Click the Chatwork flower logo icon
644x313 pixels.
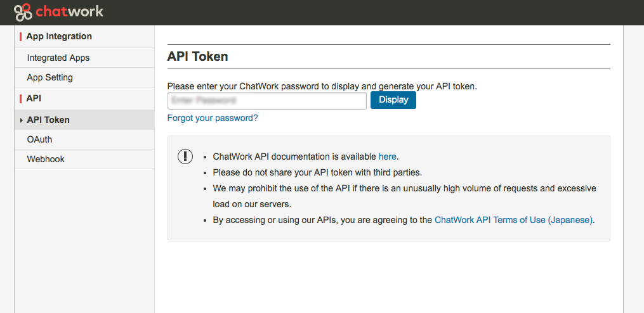(x=23, y=12)
